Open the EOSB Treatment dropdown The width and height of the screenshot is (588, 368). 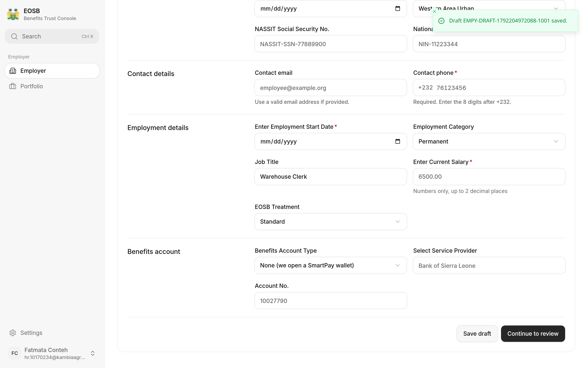coord(331,221)
